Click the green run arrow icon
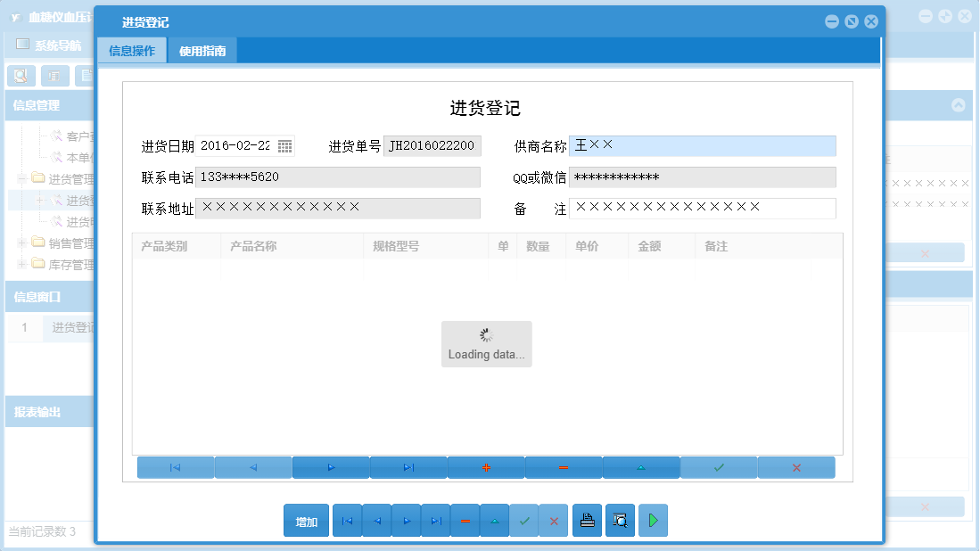 click(x=653, y=520)
